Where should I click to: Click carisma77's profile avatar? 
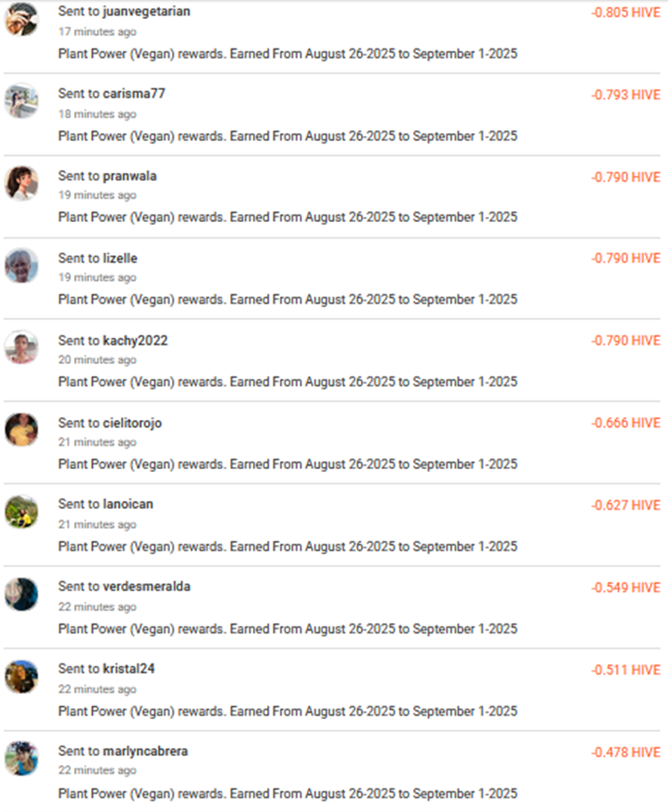(21, 100)
